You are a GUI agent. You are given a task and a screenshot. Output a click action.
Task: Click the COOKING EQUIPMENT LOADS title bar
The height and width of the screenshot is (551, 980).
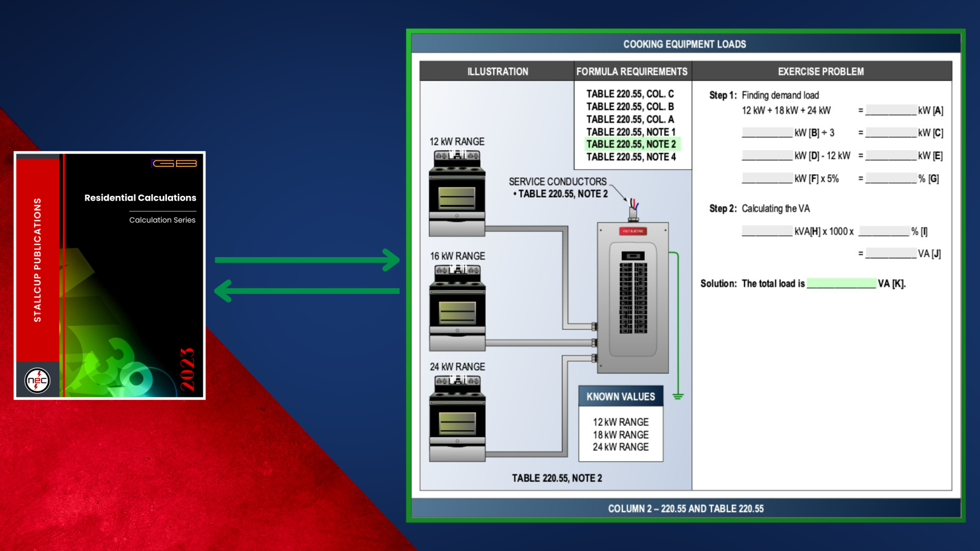[x=684, y=44]
